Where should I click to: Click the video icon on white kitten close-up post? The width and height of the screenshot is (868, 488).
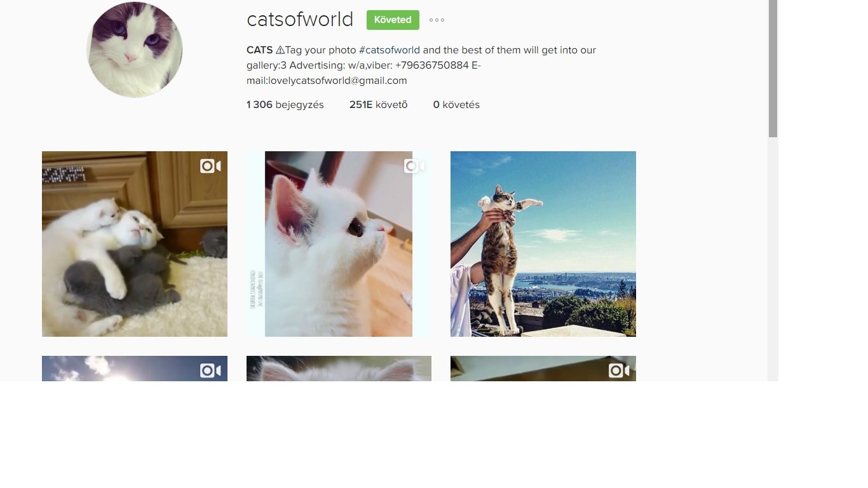point(414,166)
